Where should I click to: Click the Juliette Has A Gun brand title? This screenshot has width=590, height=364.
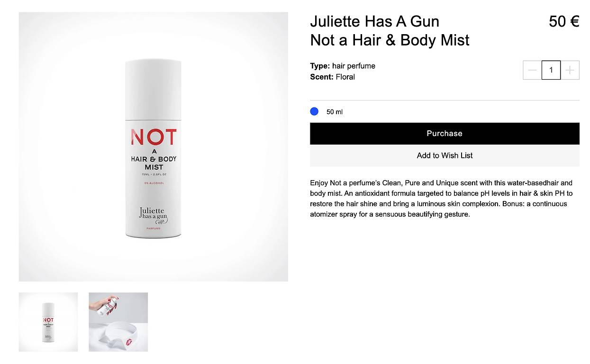pyautogui.click(x=375, y=21)
